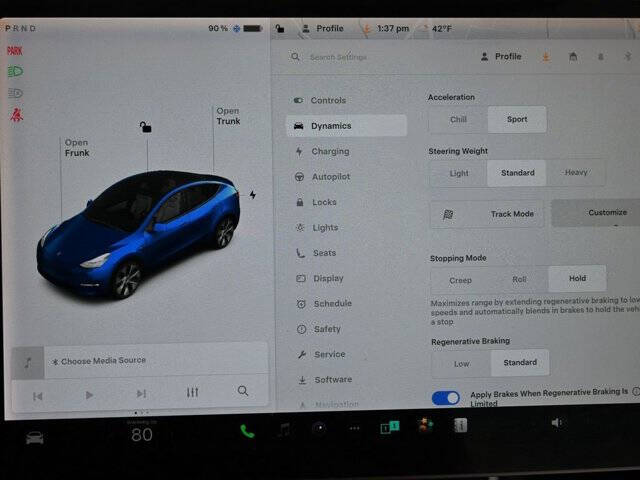This screenshot has width=640, height=480.
Task: Search media with magnifier icon
Action: (x=243, y=391)
